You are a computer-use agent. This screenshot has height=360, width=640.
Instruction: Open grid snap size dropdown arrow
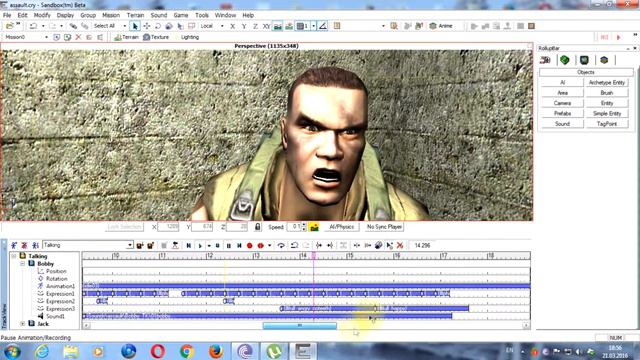coord(313,26)
